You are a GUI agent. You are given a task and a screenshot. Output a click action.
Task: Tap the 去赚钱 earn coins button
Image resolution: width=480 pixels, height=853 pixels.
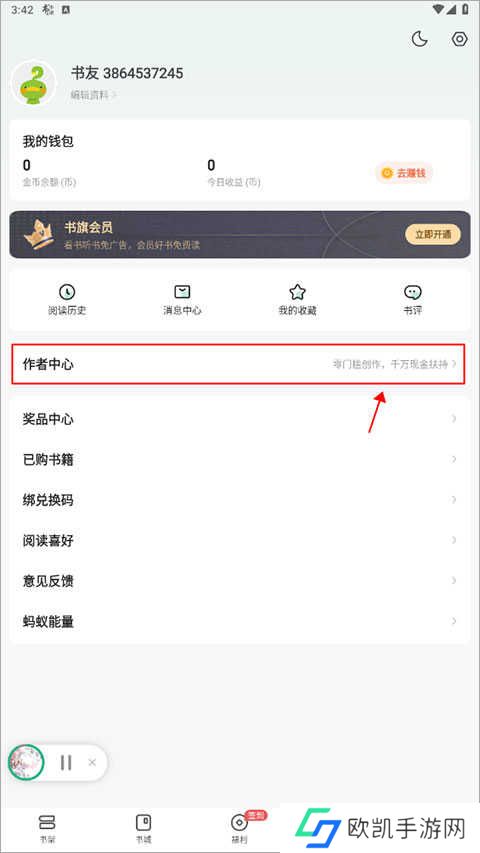point(404,174)
